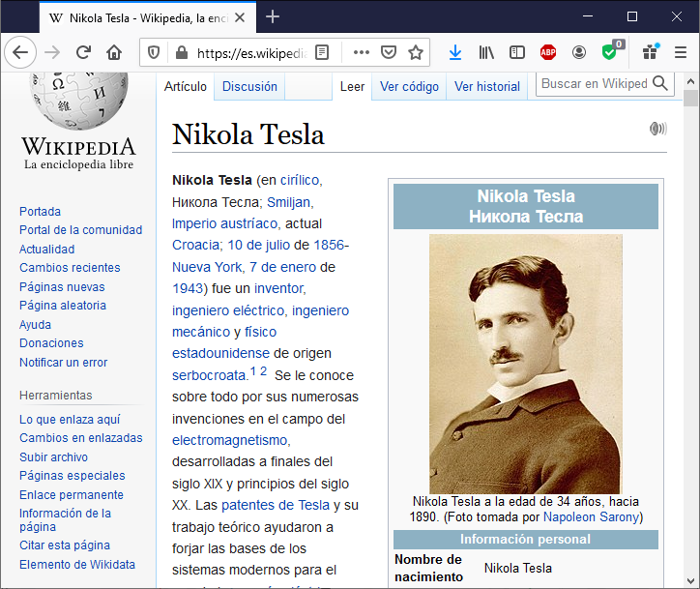Click Subir archivo link

pos(53,457)
